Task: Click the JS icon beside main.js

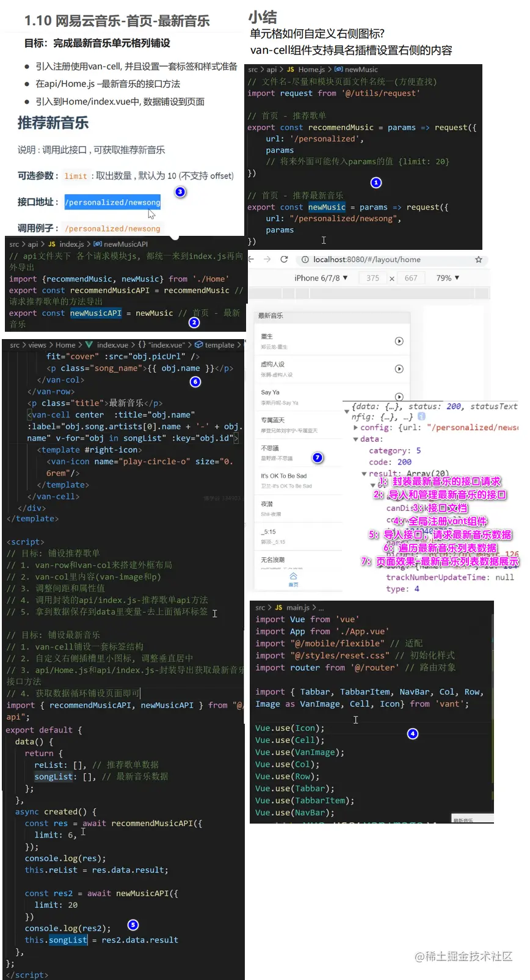Action: (278, 608)
